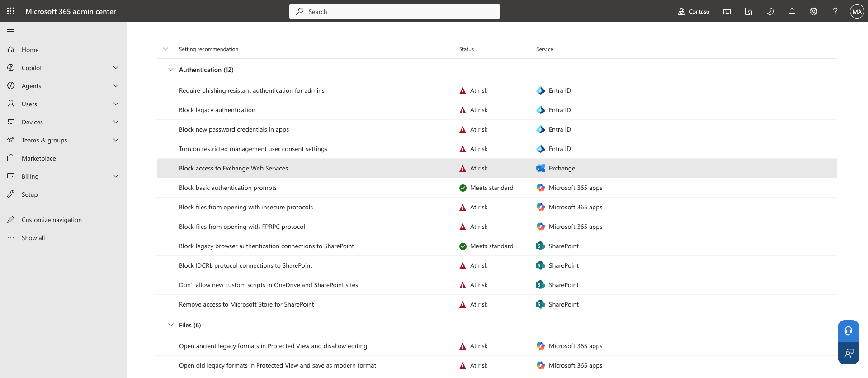
Task: Expand the Users navigation chevron
Action: point(116,104)
